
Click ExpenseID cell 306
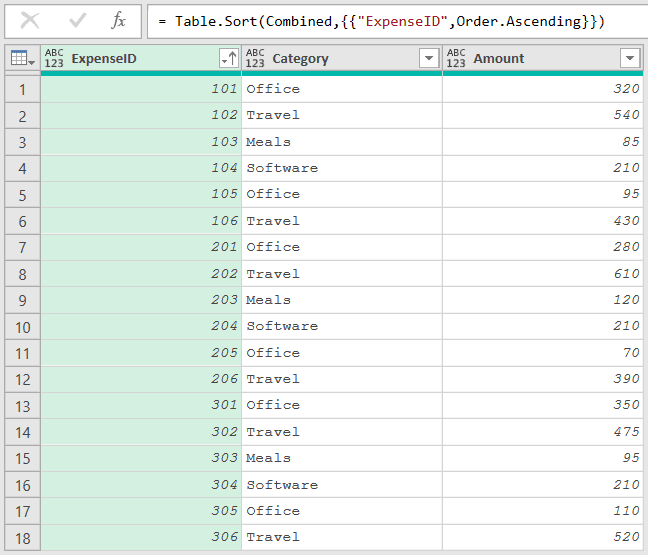coord(141,538)
